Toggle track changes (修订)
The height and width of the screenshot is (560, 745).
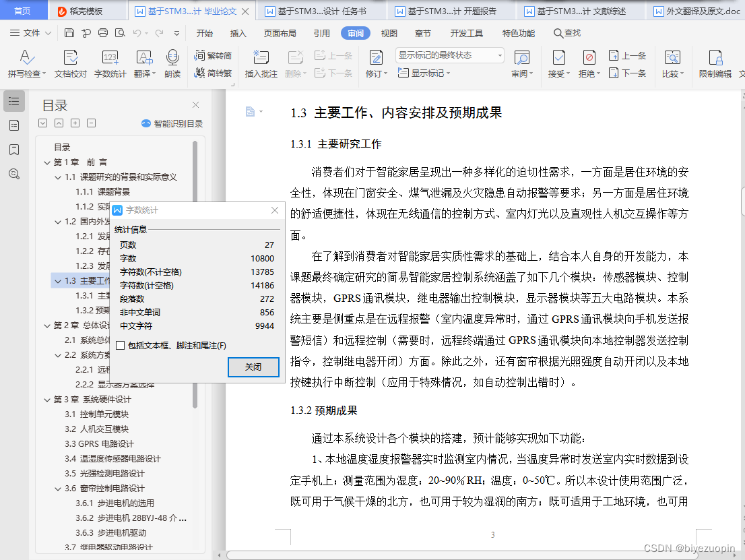[377, 63]
